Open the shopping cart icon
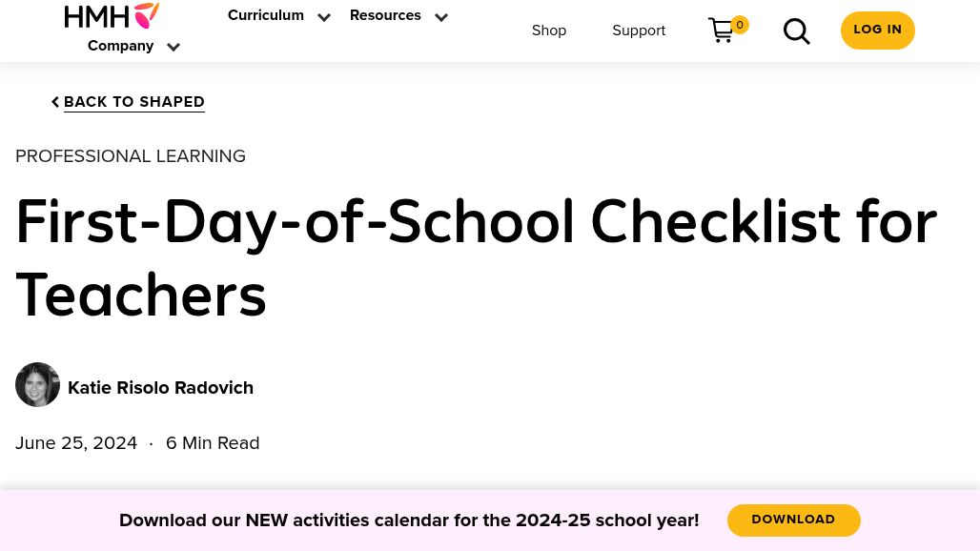Screen dimensions: 980x551 721,30
